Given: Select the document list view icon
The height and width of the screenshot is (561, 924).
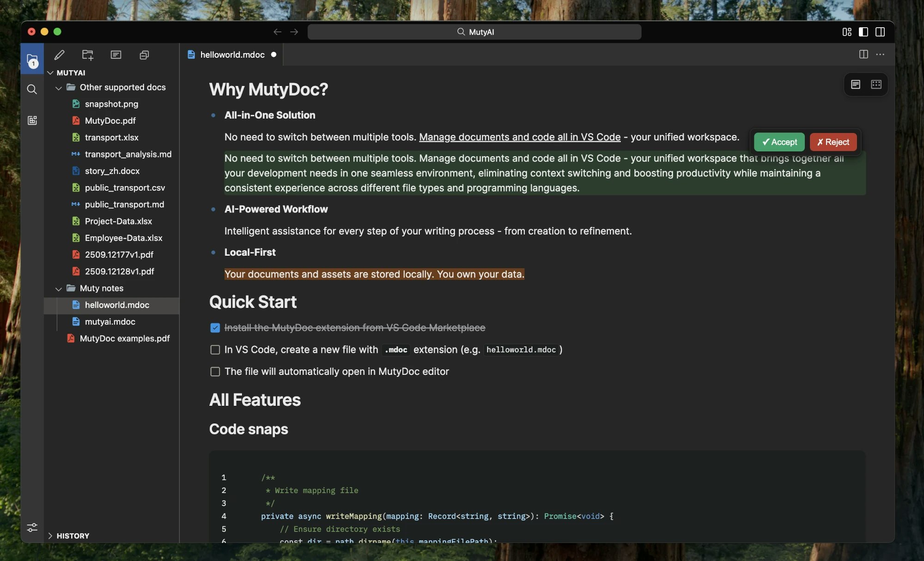Looking at the screenshot, I should tap(856, 84).
